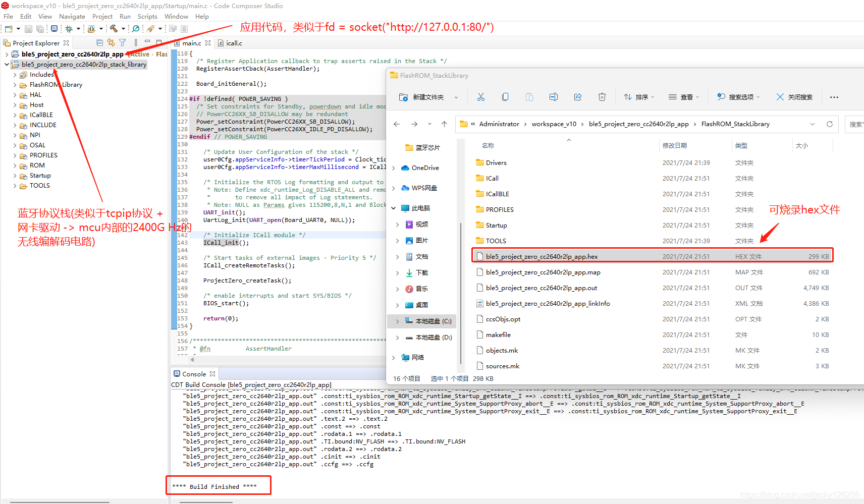Viewport: 864px width, 504px height.
Task: Collapse the stack_library project node
Action: pos(7,64)
